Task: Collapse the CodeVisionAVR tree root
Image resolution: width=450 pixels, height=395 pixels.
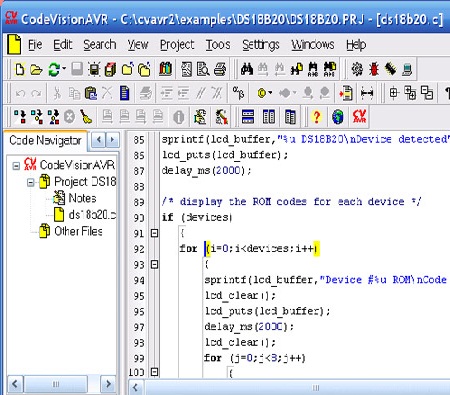Action: click(x=16, y=165)
